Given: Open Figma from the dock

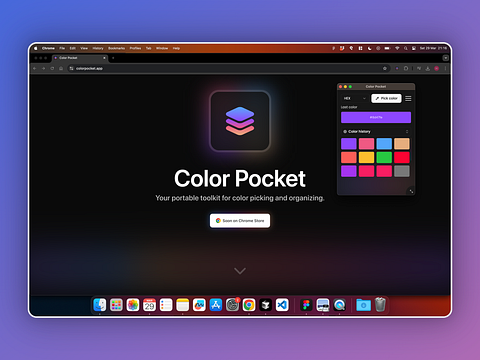Looking at the screenshot, I should point(306,305).
